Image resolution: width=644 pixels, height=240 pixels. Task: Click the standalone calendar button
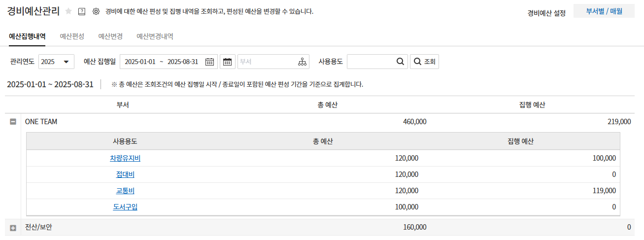(227, 62)
